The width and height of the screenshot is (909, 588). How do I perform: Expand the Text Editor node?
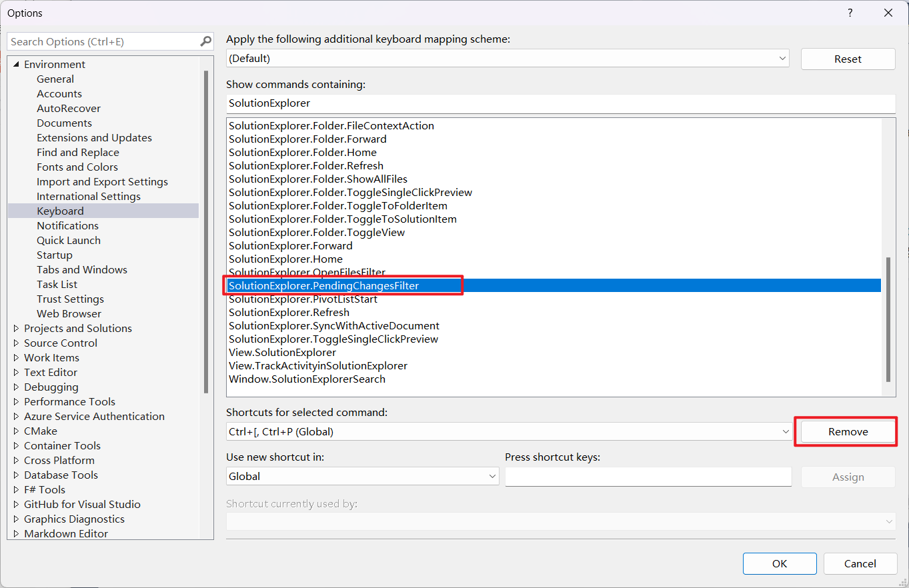16,373
